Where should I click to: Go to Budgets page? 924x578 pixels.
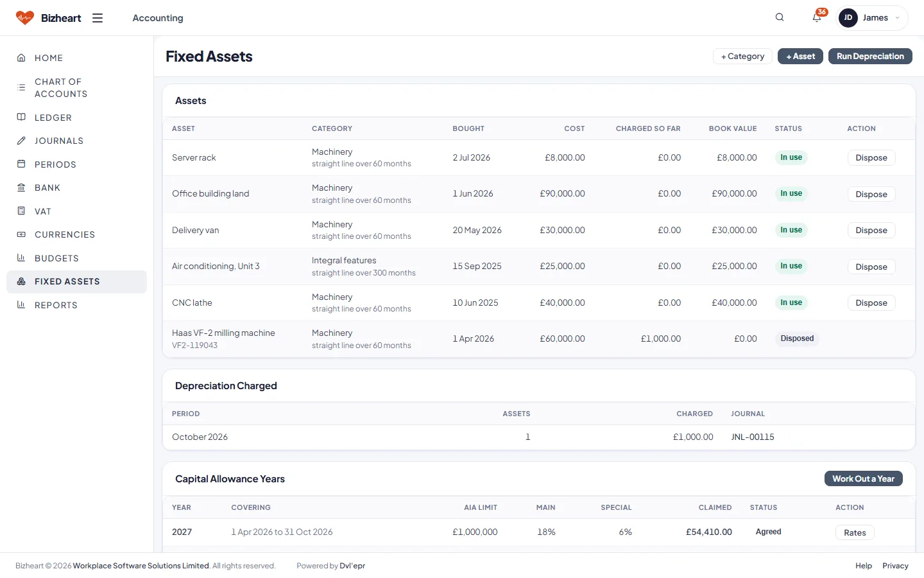click(x=76, y=258)
